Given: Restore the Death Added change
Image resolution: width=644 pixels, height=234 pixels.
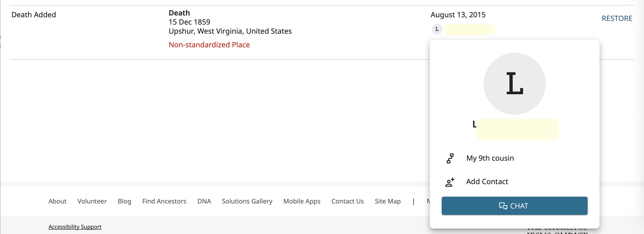Looking at the screenshot, I should point(617,18).
